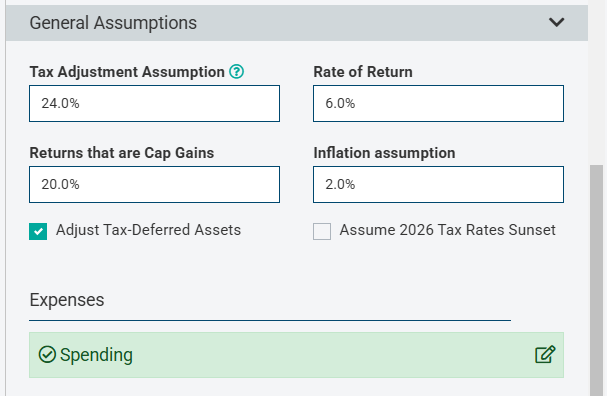Open Tax Adjustment Assumption help icon
607x396 pixels.
click(236, 72)
